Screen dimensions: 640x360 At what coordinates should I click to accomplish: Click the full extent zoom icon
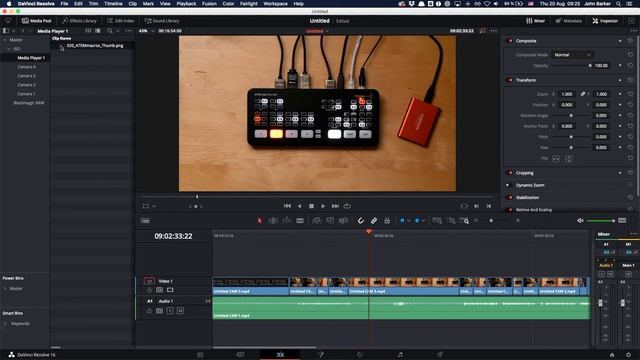pos(437,220)
